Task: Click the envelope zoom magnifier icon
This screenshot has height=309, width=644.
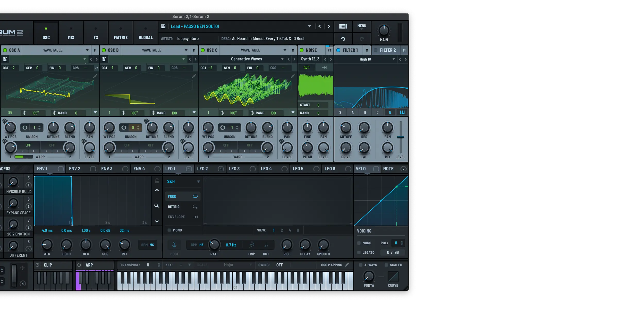Action: pyautogui.click(x=157, y=206)
